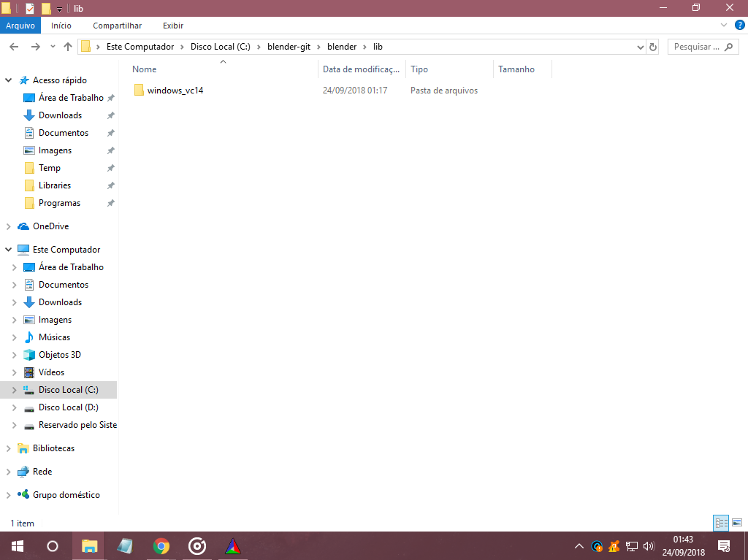The height and width of the screenshot is (560, 748).
Task: Open Área de Trabalho under Acesso rápido
Action: (x=71, y=98)
